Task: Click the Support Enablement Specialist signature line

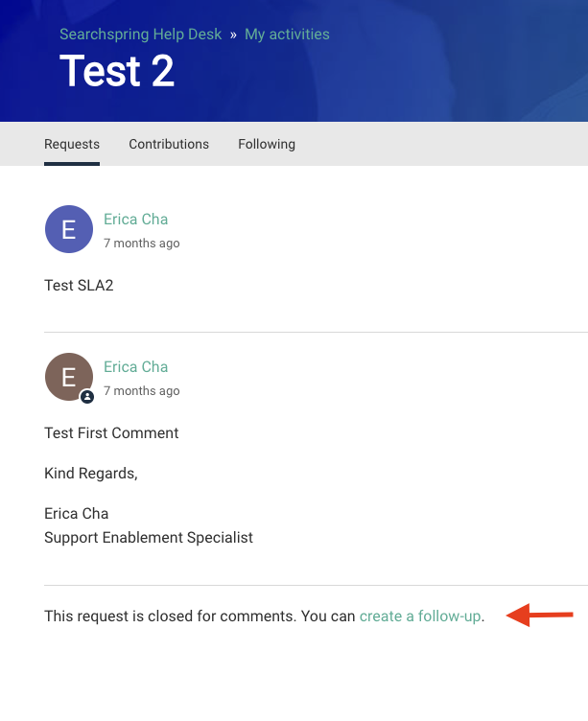Action: pos(149,538)
